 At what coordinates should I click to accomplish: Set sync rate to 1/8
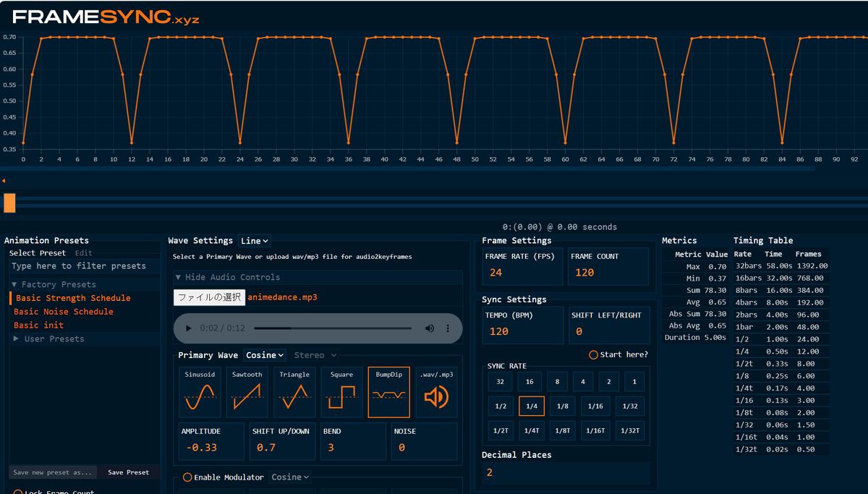[x=562, y=406]
